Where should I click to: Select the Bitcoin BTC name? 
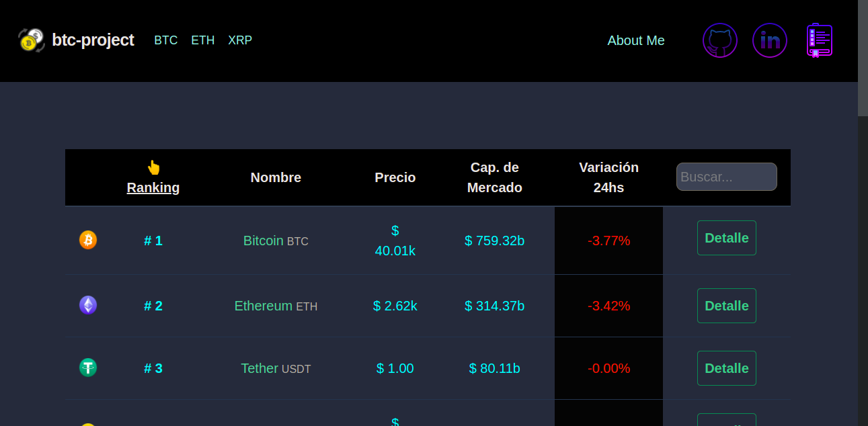276,241
